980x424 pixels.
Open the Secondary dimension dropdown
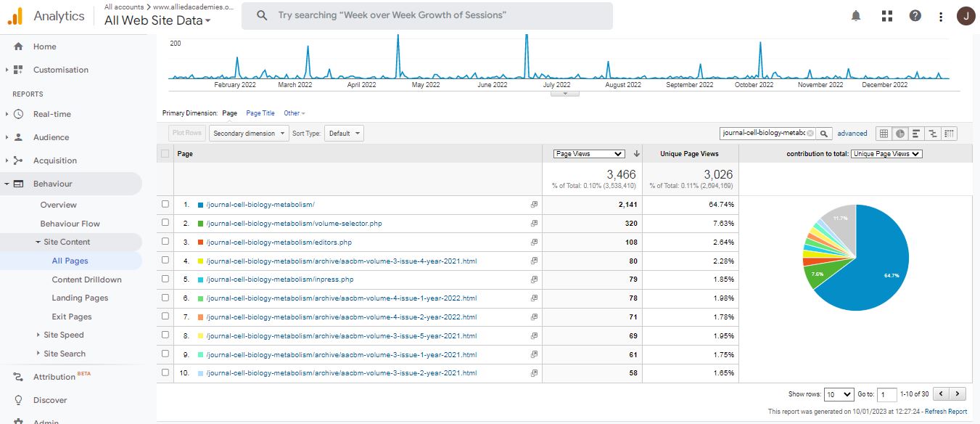coord(248,134)
